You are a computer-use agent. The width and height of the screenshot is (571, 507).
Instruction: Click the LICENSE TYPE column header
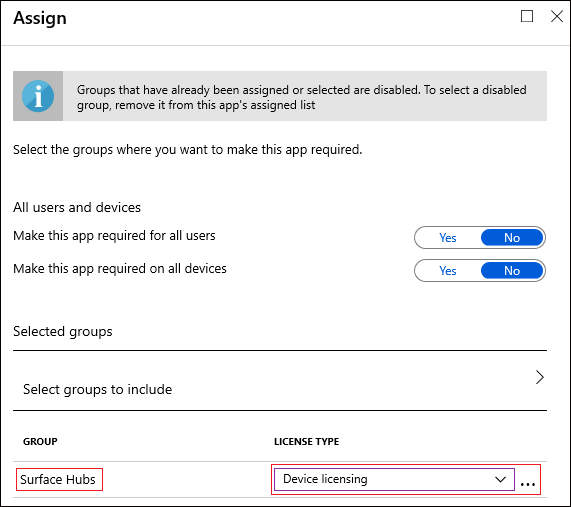pos(307,441)
